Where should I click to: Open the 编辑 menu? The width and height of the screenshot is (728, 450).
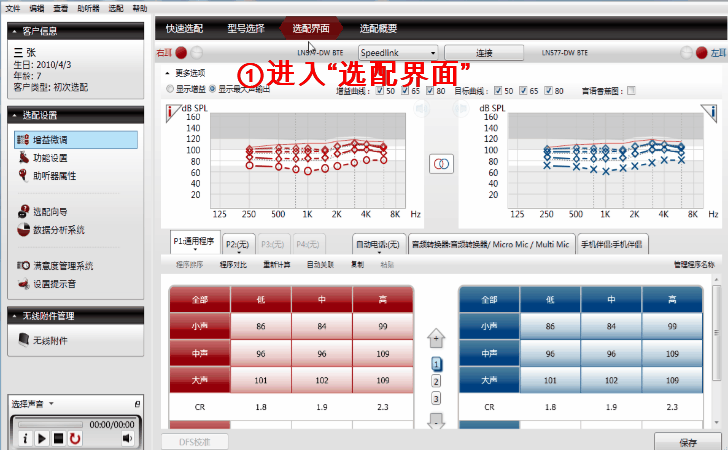37,8
